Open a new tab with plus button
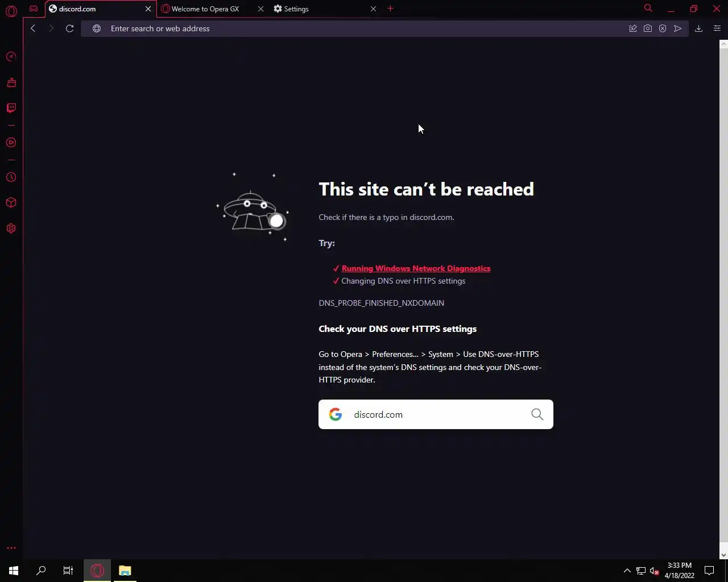 [390, 9]
